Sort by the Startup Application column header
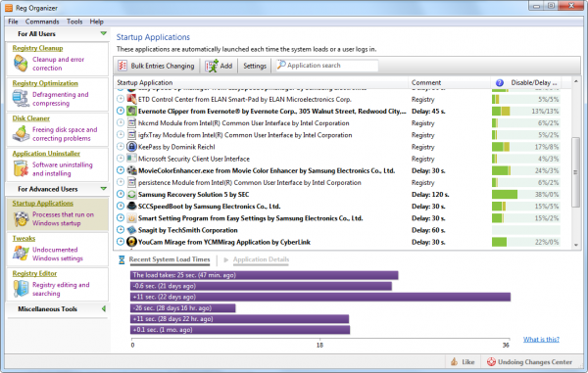Viewport: 588px width, 373px height. [261, 83]
